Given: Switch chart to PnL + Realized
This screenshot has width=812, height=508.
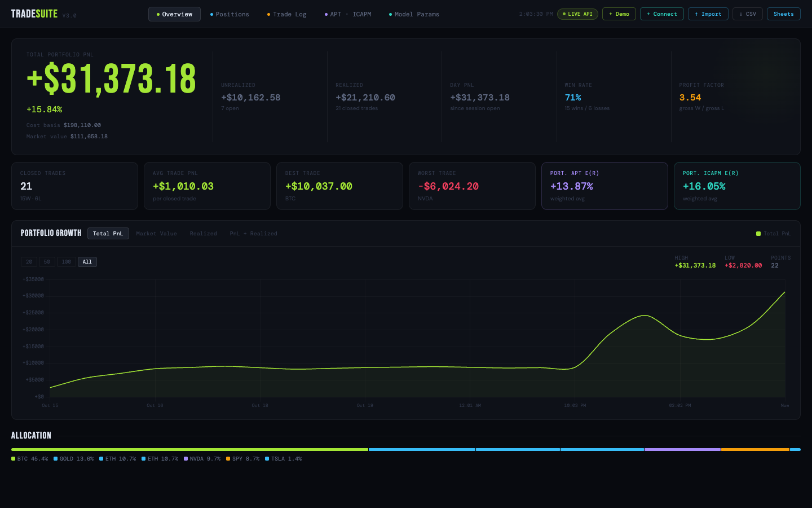Looking at the screenshot, I should (x=254, y=234).
